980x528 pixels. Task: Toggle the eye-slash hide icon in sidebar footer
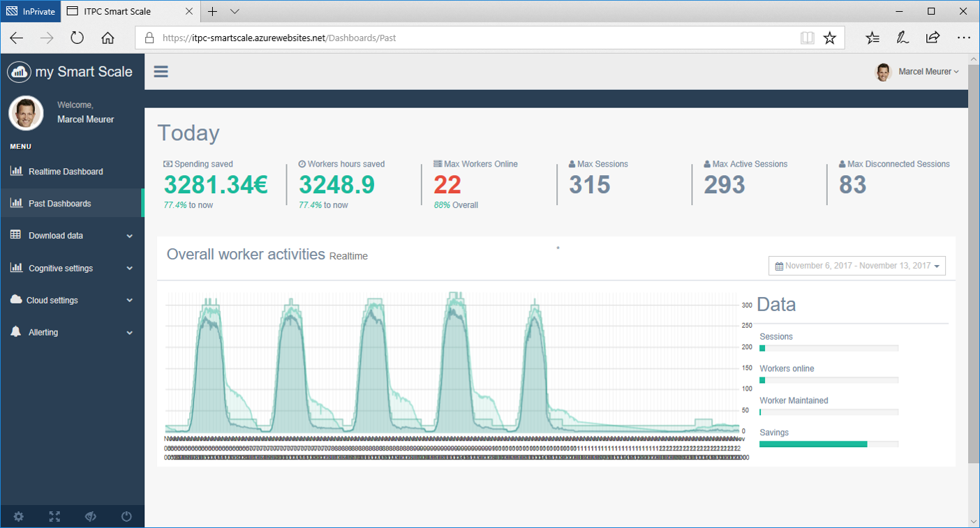tap(90, 517)
